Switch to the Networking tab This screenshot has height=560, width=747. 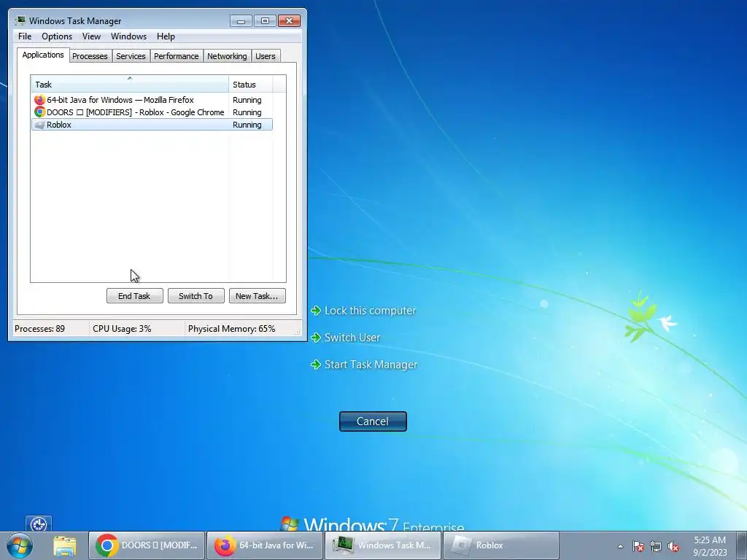[228, 56]
